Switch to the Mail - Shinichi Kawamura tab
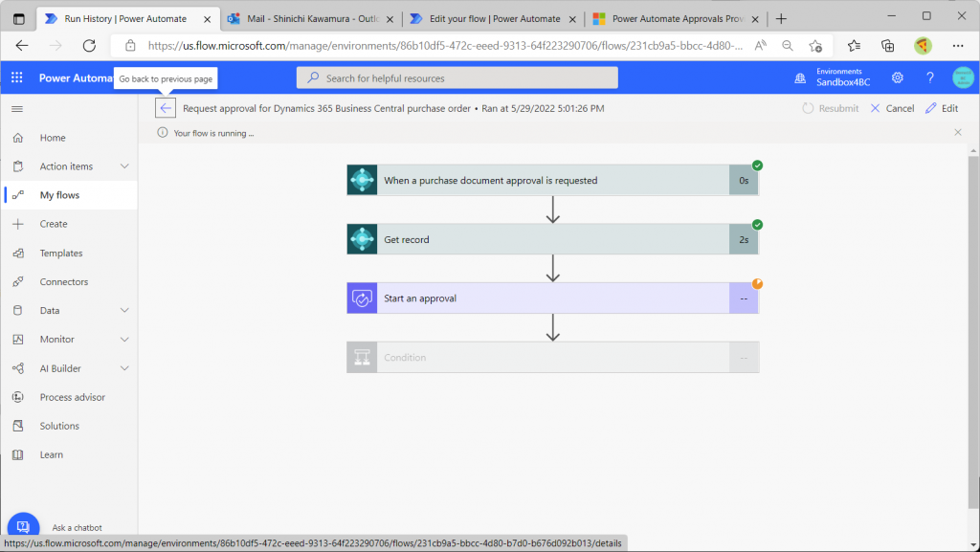Image resolution: width=980 pixels, height=552 pixels. tap(311, 19)
